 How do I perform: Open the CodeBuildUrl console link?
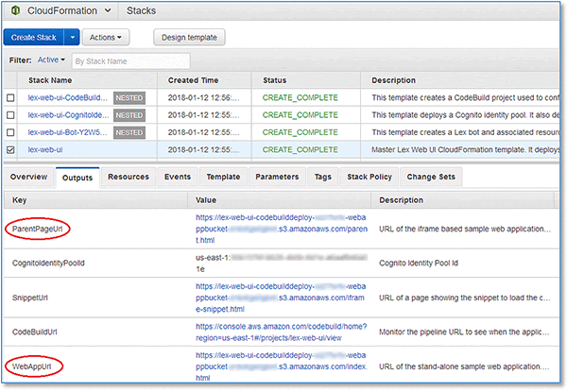pyautogui.click(x=281, y=332)
